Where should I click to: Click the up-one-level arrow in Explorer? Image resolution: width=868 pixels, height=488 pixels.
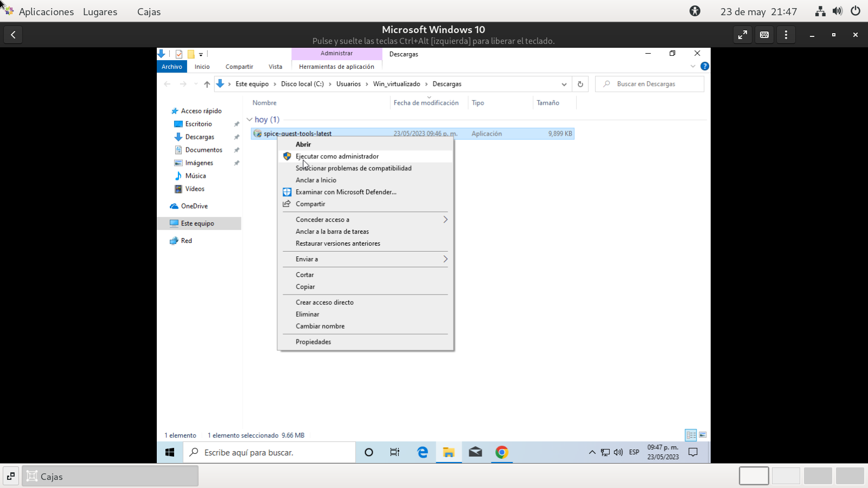(x=207, y=84)
